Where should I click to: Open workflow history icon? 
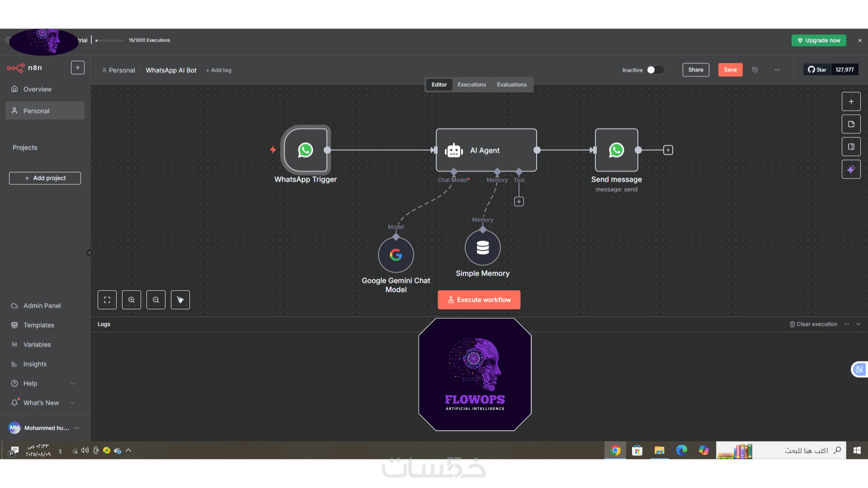pos(755,70)
